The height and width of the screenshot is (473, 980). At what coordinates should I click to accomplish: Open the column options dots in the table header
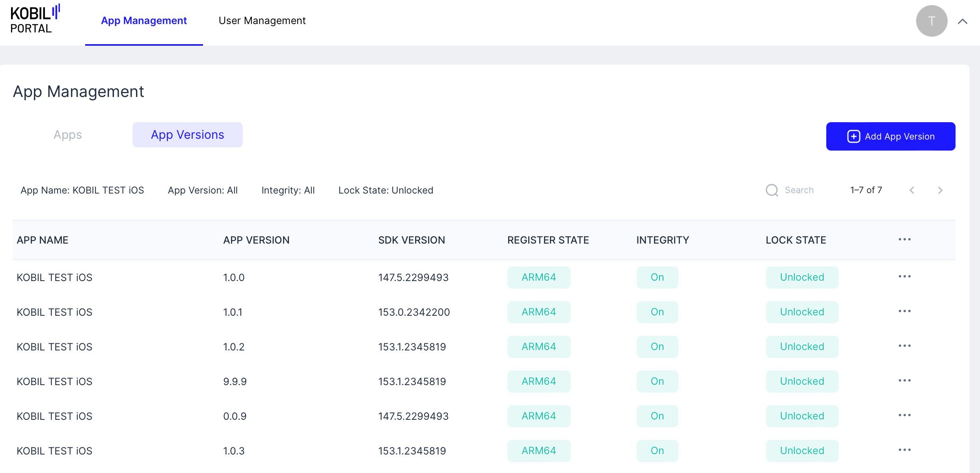(904, 240)
